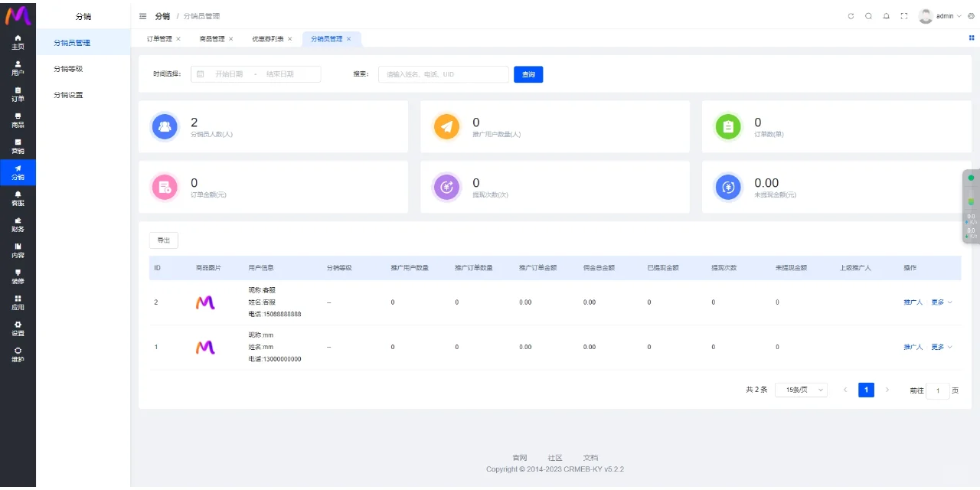Collapse sidebar with hamburger menu icon
This screenshot has width=980, height=490.
point(143,16)
